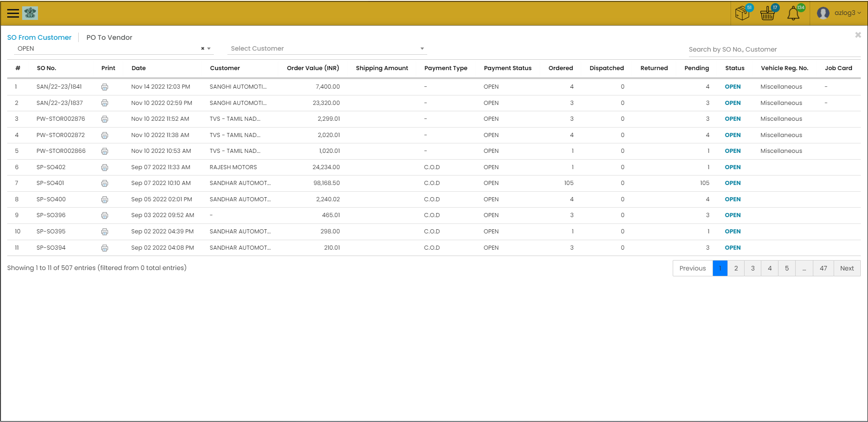
Task: Sort by Dispatched column header
Action: (607, 68)
